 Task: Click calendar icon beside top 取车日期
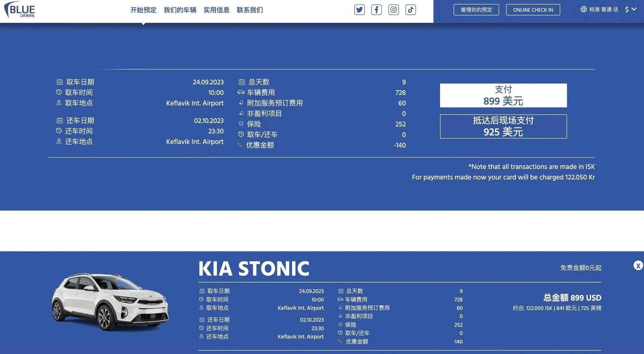[x=60, y=82]
